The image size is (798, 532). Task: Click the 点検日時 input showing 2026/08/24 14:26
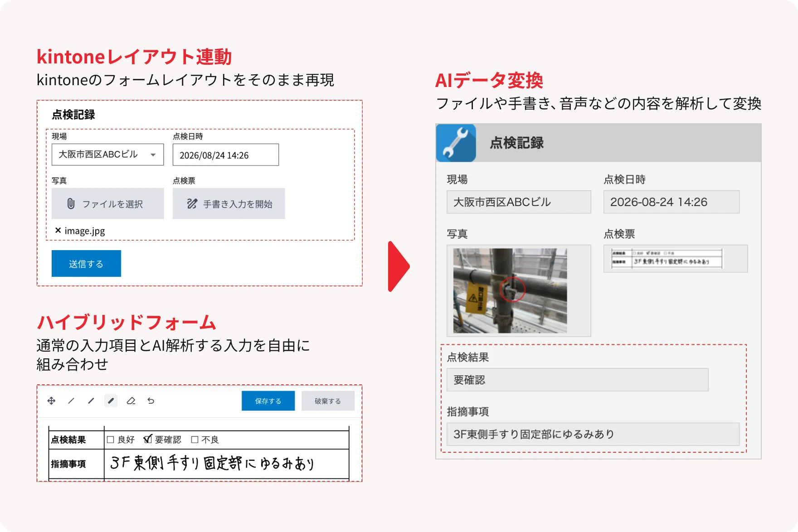(x=226, y=155)
